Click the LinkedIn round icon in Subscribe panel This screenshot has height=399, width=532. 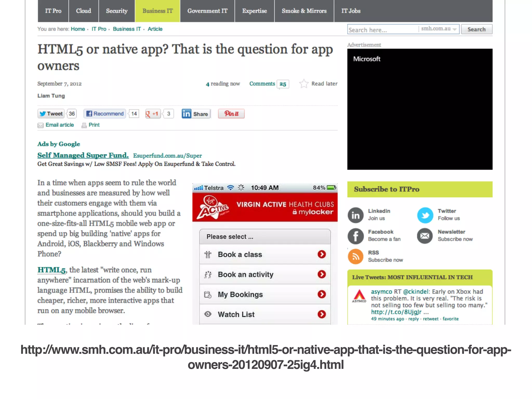[355, 215]
